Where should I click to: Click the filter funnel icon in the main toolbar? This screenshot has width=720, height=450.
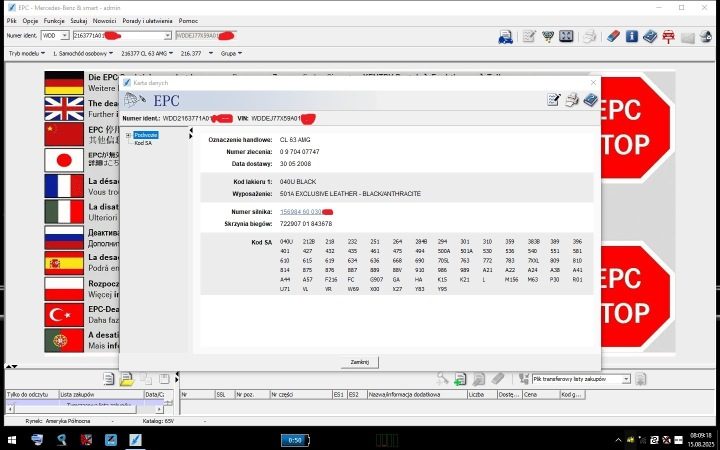coord(547,36)
